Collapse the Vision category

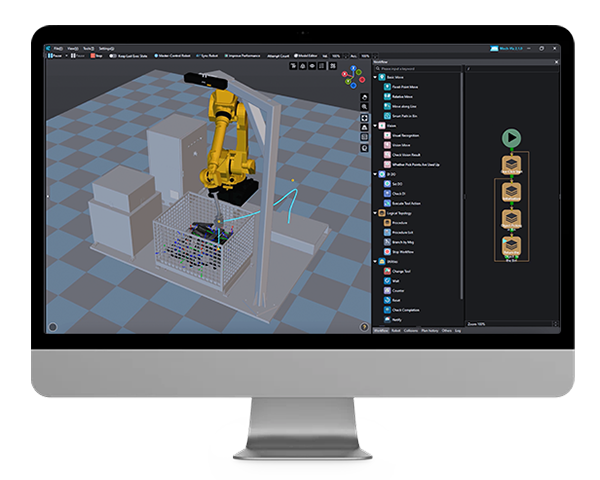(x=376, y=127)
